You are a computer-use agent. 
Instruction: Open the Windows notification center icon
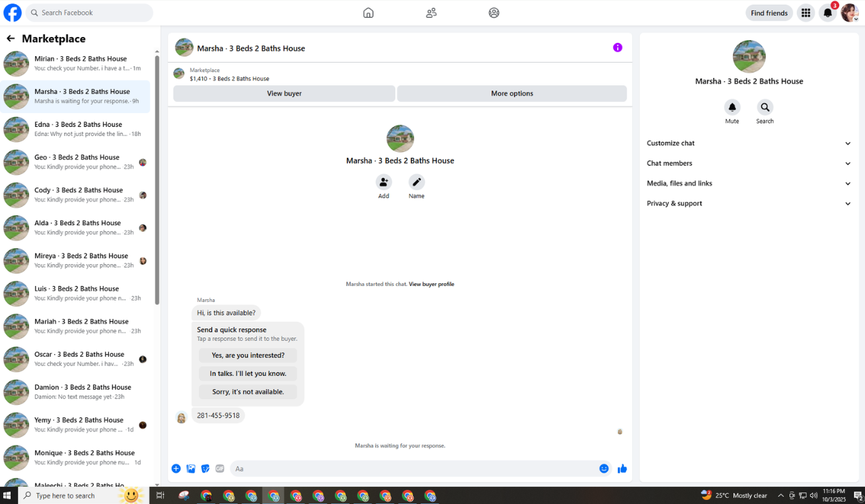(x=858, y=495)
